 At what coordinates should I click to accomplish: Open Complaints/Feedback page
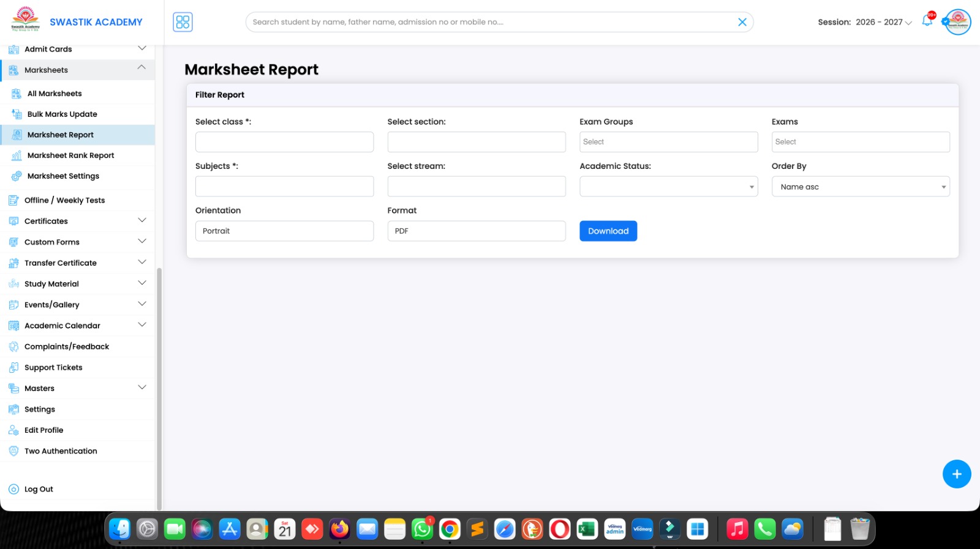click(x=77, y=346)
